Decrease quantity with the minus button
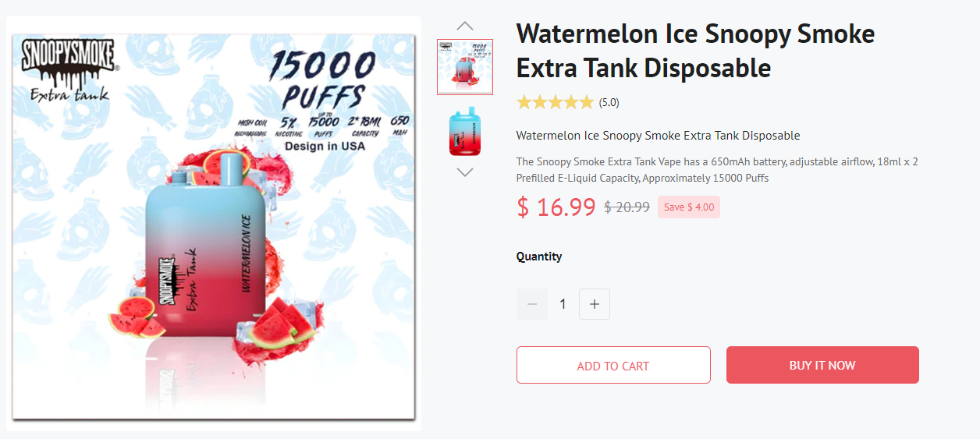This screenshot has width=980, height=439. click(x=532, y=304)
